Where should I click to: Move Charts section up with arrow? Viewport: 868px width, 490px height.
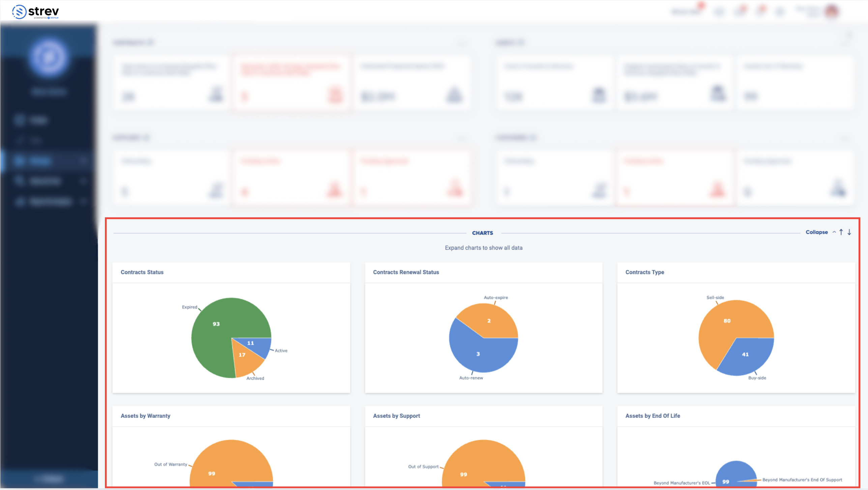pos(841,232)
